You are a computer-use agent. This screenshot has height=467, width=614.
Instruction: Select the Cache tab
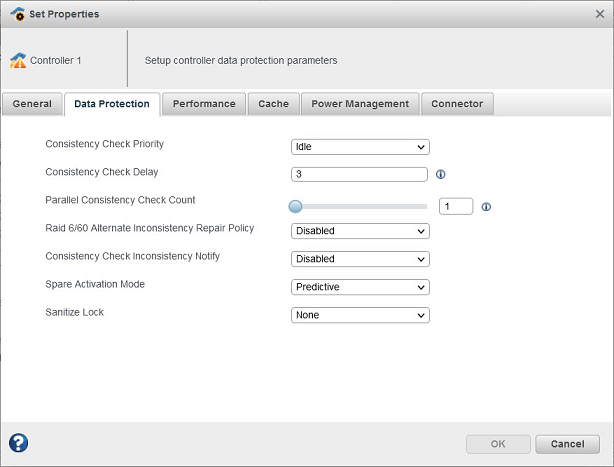(x=273, y=104)
